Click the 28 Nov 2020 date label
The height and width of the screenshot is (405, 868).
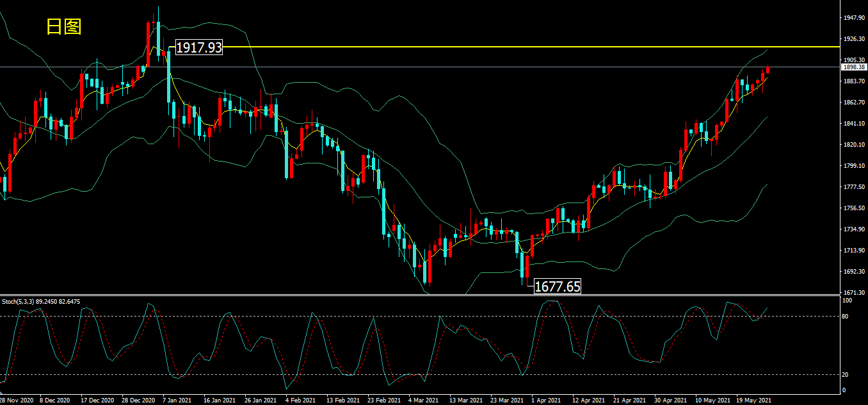[x=17, y=401]
